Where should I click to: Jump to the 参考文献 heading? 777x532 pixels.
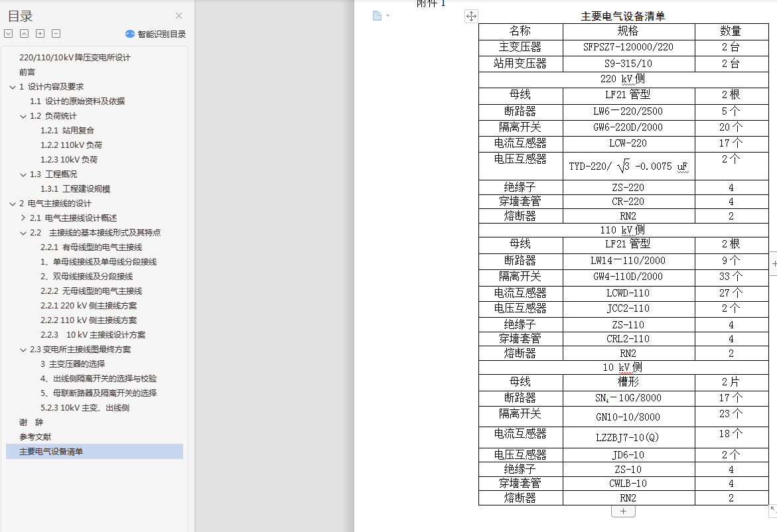click(35, 437)
